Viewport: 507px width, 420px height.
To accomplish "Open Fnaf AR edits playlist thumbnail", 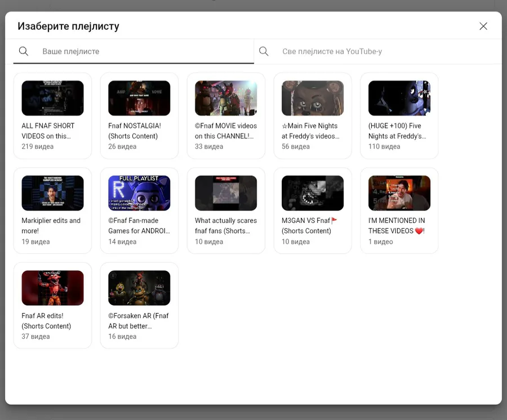I will pos(53,288).
